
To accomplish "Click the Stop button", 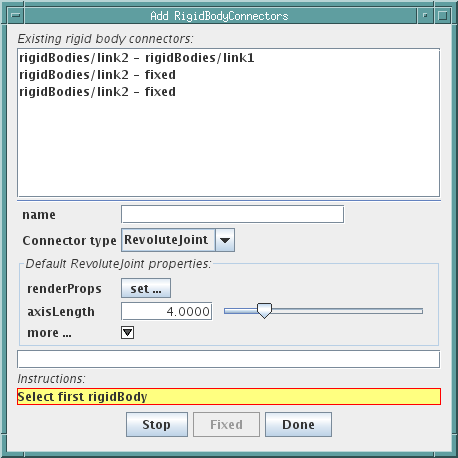I will pyautogui.click(x=157, y=424).
